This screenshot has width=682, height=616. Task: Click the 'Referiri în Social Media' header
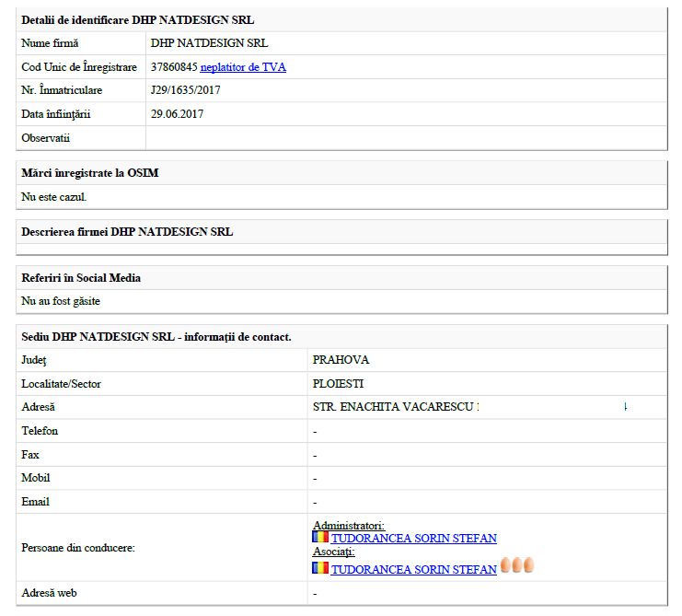pos(81,277)
